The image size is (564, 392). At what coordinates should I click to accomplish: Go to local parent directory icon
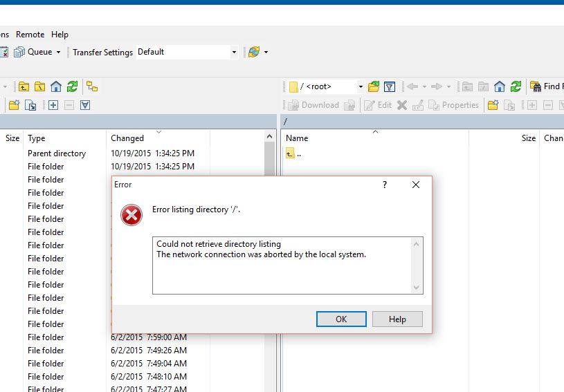[x=24, y=86]
